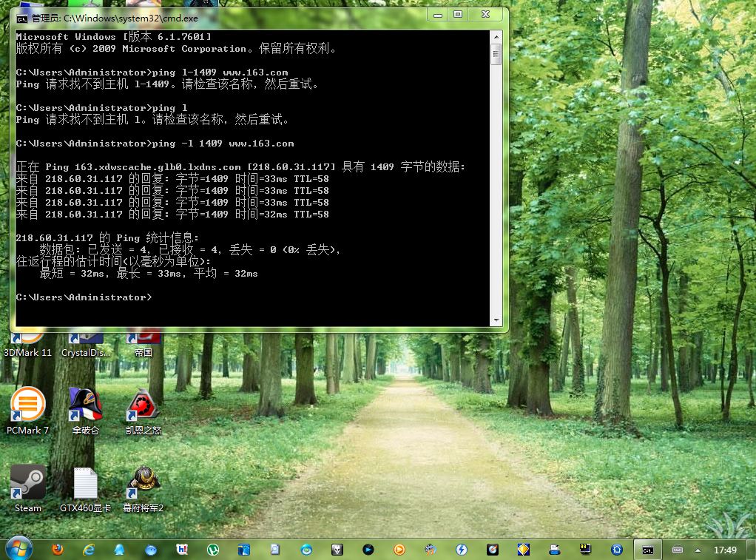Screen dimensions: 756x560
Task: Click the '正在 Ping 163.xdwscache' line
Action: point(240,167)
